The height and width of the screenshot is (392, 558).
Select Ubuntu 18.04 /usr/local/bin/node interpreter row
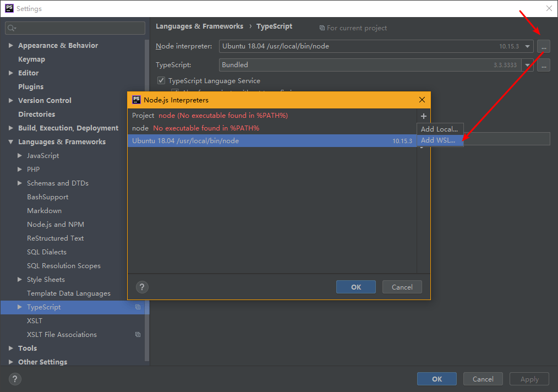272,140
